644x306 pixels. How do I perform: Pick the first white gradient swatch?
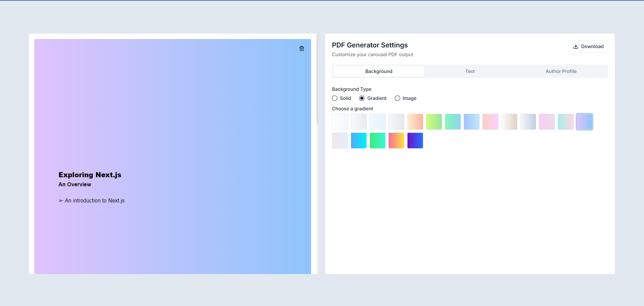340,122
